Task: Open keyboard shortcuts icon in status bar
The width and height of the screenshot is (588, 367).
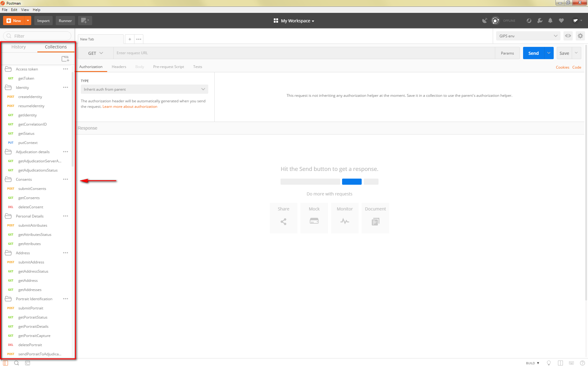Action: [x=571, y=363]
